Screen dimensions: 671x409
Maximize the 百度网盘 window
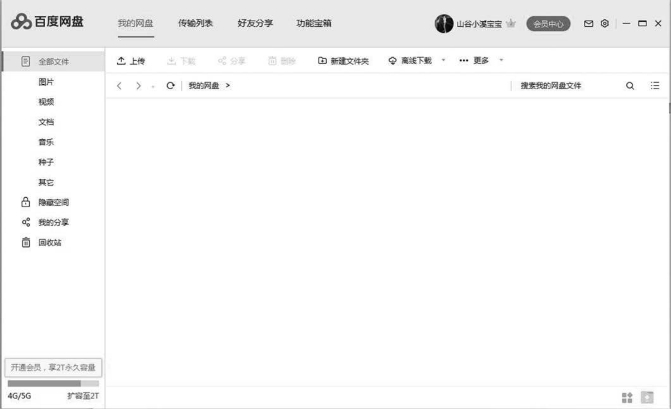click(x=642, y=24)
